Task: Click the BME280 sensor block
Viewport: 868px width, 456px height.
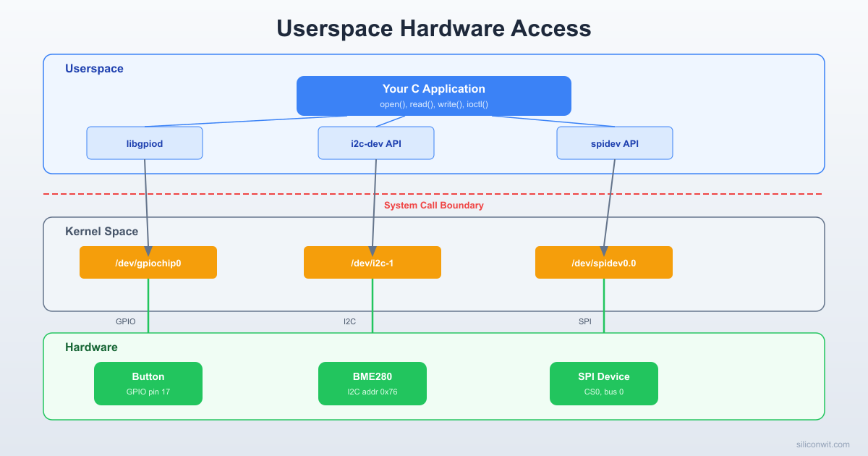Action: click(x=372, y=383)
